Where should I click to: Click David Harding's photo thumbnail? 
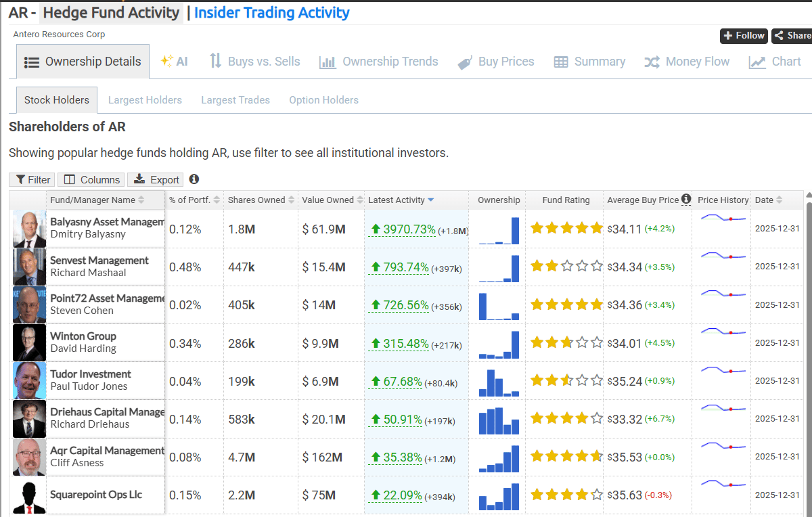[x=29, y=342]
